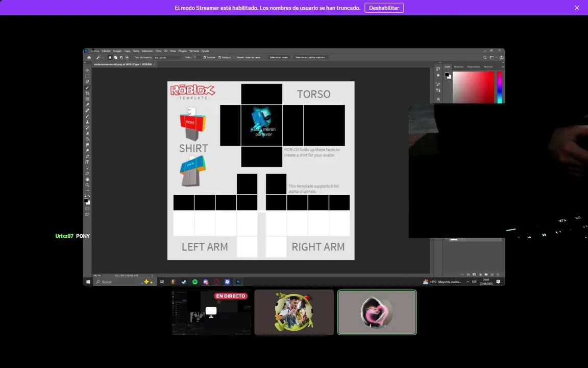Viewport: 588px width, 368px height.
Task: Click the foreground color swatch in toolbar
Action: pyautogui.click(x=86, y=200)
